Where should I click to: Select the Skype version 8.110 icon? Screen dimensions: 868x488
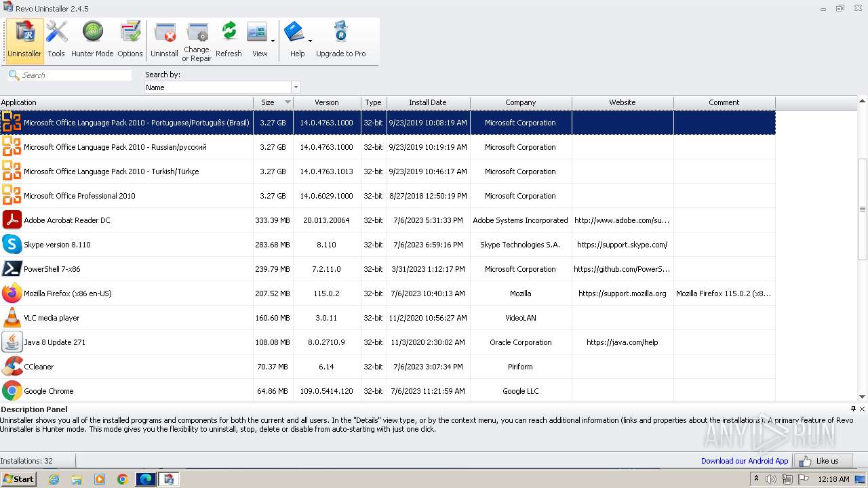point(12,244)
